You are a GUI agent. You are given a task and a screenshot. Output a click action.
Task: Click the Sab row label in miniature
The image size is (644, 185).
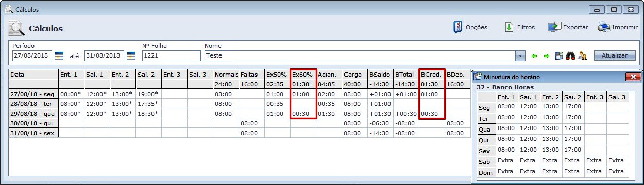coord(486,162)
